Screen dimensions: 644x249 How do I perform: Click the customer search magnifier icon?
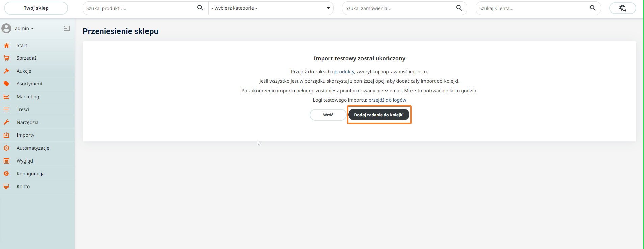tap(593, 8)
